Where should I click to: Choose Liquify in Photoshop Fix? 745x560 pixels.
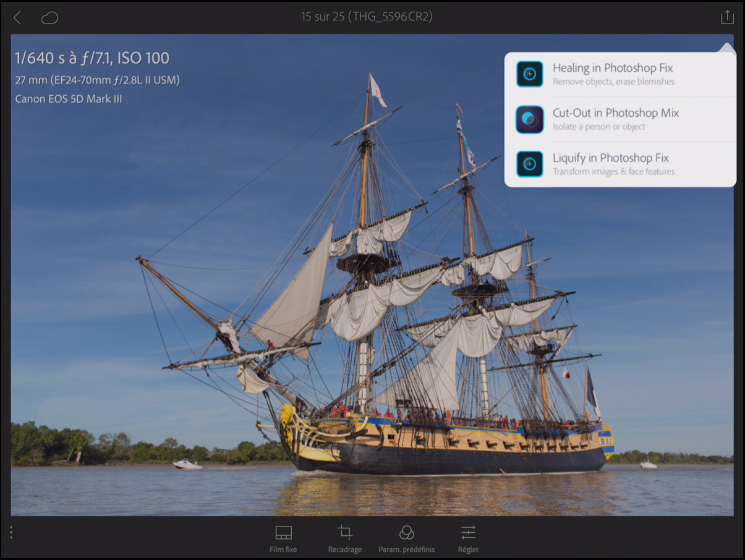pyautogui.click(x=620, y=164)
